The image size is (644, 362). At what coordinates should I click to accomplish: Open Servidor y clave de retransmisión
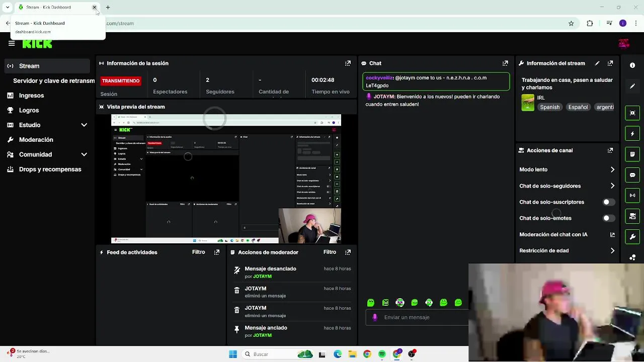[54, 81]
